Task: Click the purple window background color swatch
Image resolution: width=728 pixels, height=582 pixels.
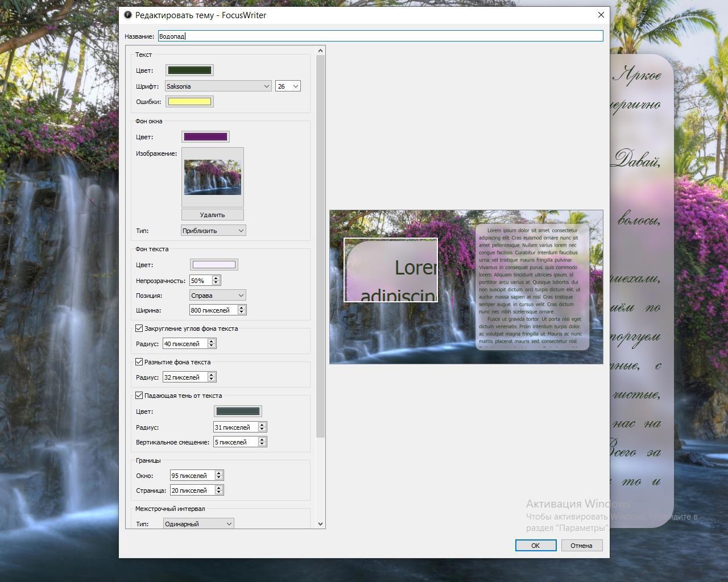Action: click(205, 137)
